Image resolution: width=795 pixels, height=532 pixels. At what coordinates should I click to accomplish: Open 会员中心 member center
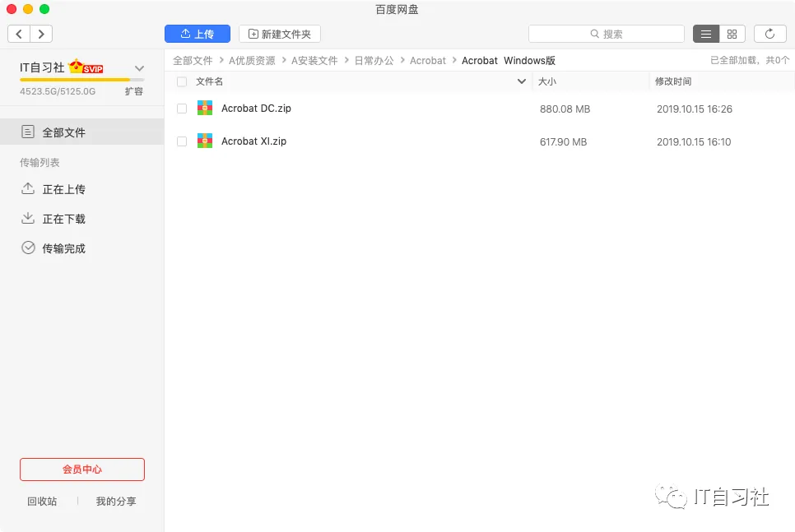click(x=82, y=470)
